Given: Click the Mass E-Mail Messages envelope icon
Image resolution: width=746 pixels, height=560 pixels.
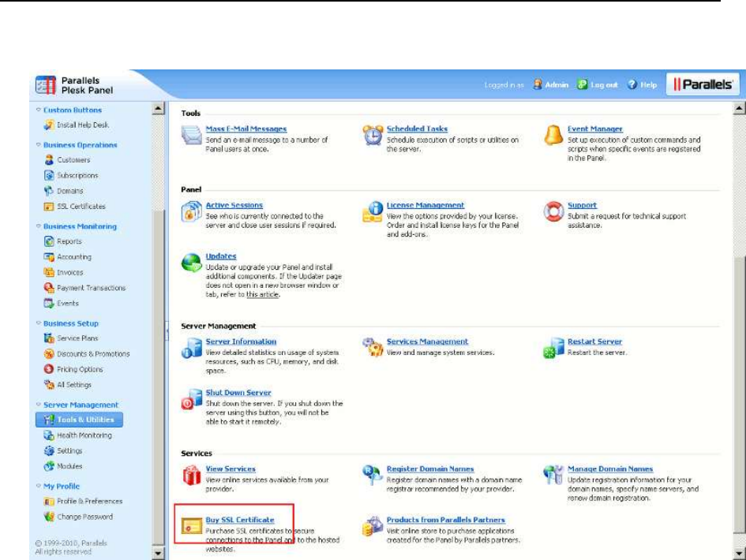Looking at the screenshot, I should point(192,135).
